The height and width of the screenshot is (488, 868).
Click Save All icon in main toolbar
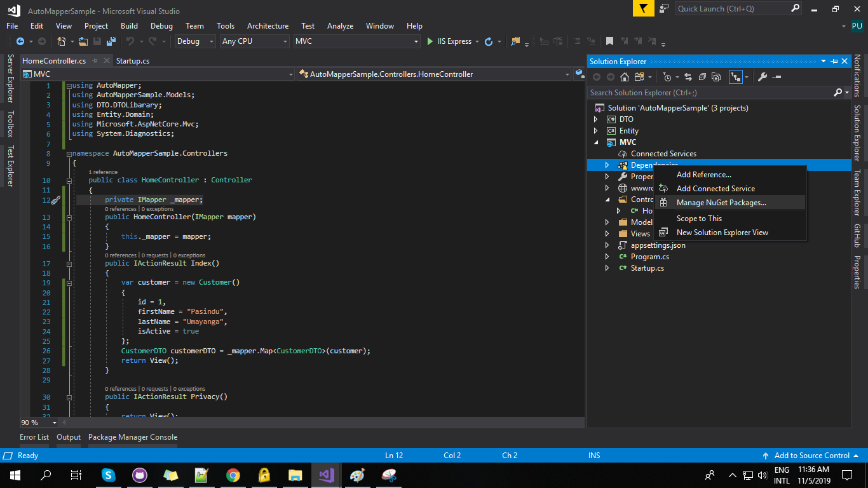111,41
